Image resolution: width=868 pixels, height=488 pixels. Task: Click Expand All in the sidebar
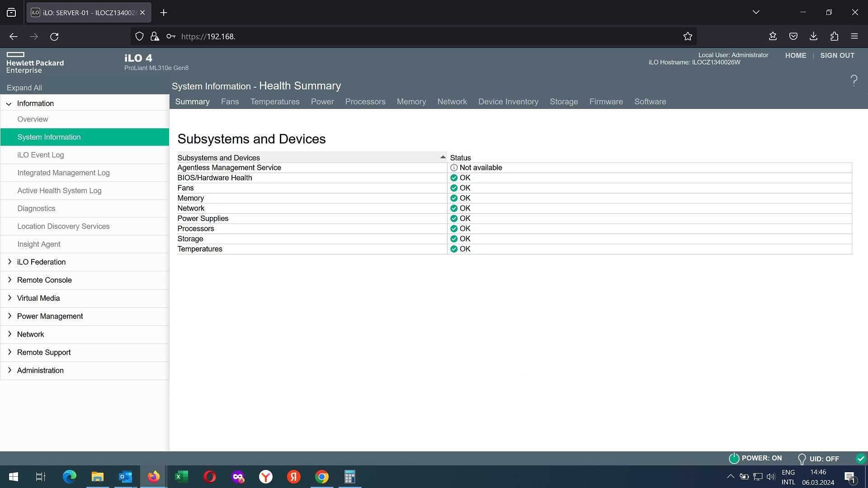pyautogui.click(x=24, y=88)
